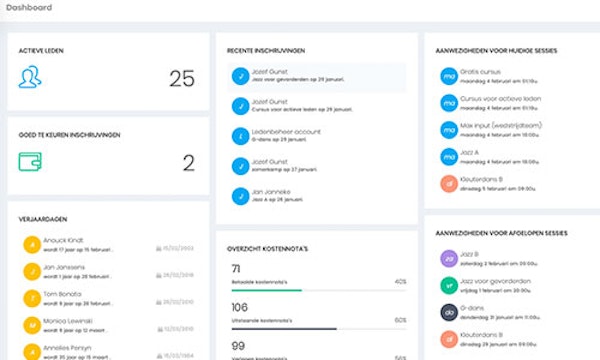This screenshot has height=360, width=600.
Task: Open Max input (wedstrijdteam) session
Action: tap(501, 125)
